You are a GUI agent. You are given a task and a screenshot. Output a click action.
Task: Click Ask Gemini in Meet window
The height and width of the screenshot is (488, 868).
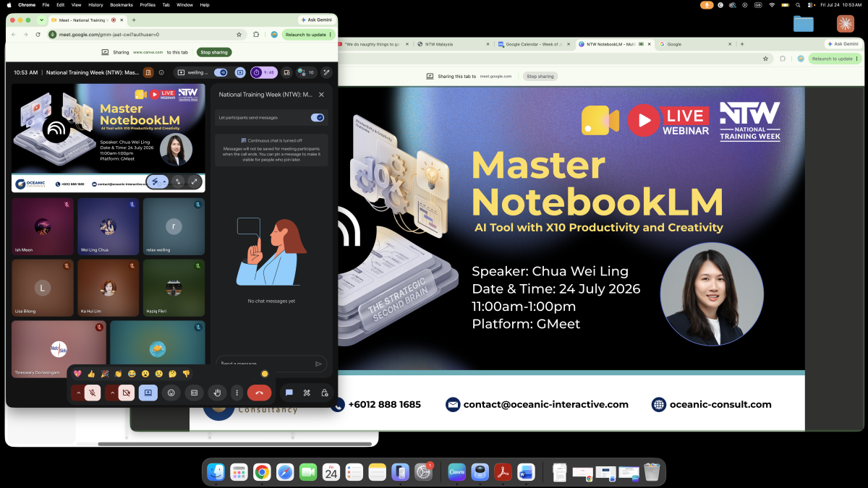(316, 20)
